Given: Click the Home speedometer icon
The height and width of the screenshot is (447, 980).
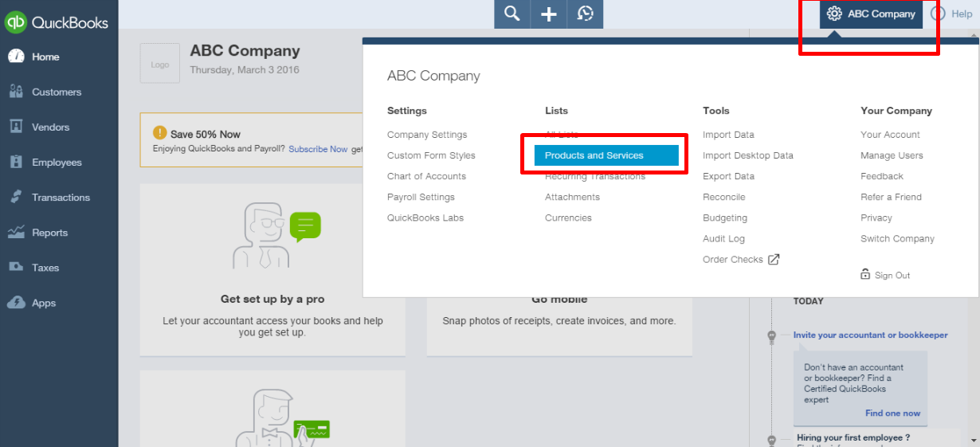Looking at the screenshot, I should [16, 57].
